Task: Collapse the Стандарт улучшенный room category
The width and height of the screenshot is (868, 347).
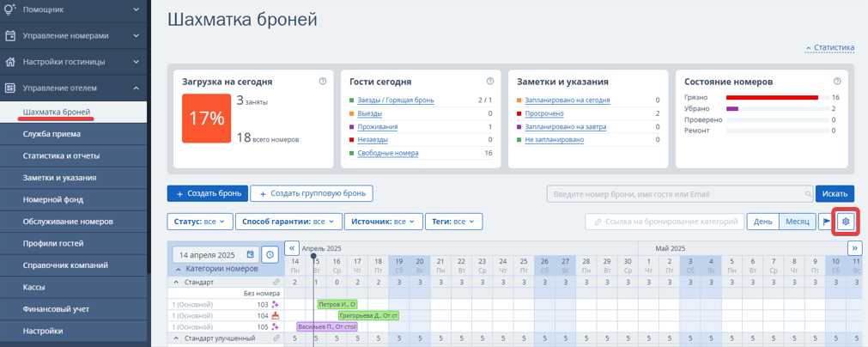Action: [176, 338]
